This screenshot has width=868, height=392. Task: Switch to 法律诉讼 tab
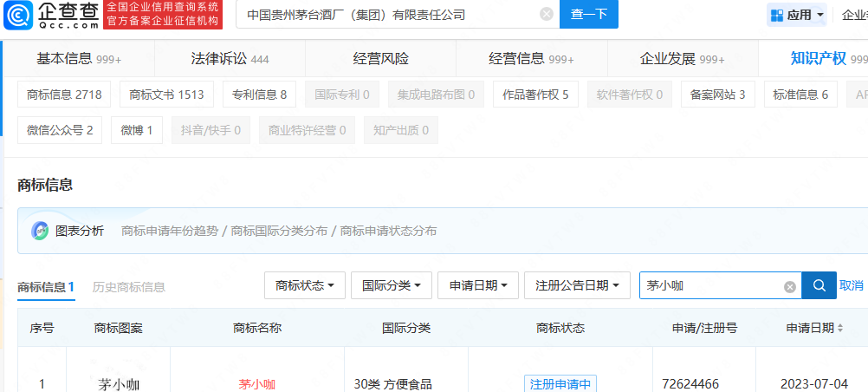click(230, 59)
